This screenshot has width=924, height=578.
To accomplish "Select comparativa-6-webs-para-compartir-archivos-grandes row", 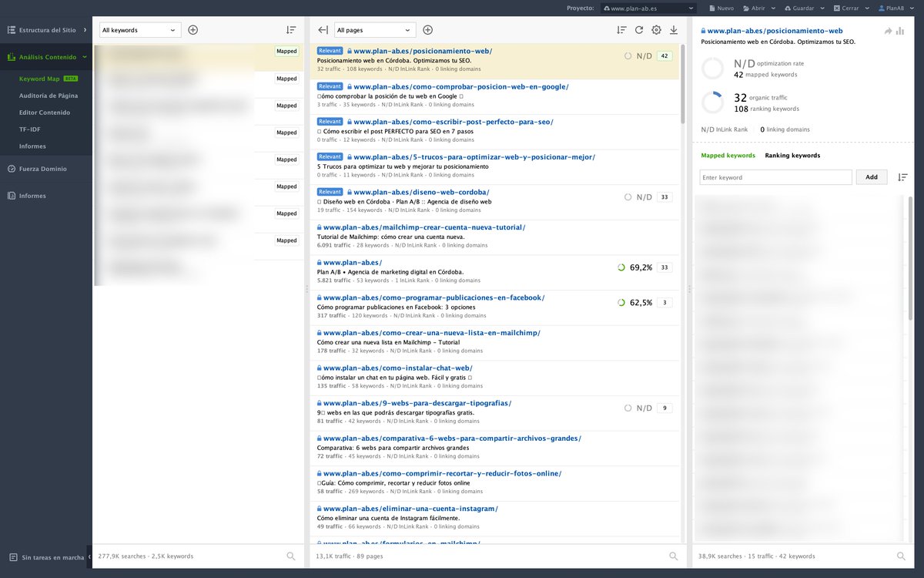I will [x=495, y=449].
